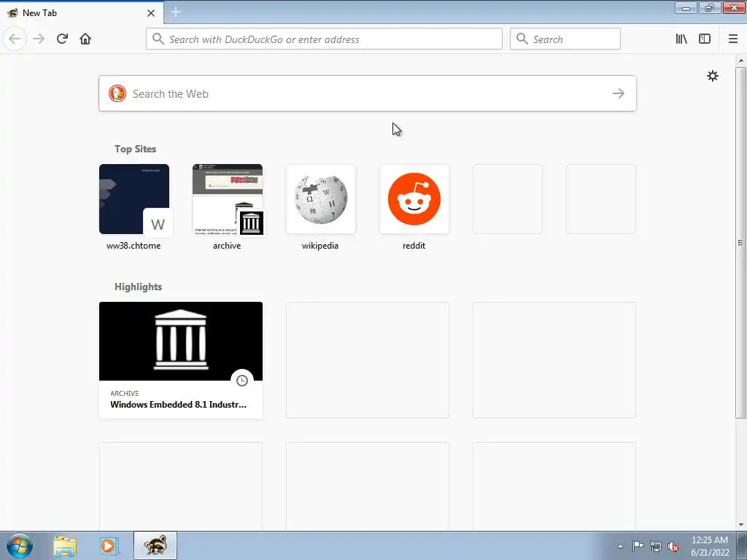Close the New Tab tab
The width and height of the screenshot is (747, 560).
pos(151,13)
